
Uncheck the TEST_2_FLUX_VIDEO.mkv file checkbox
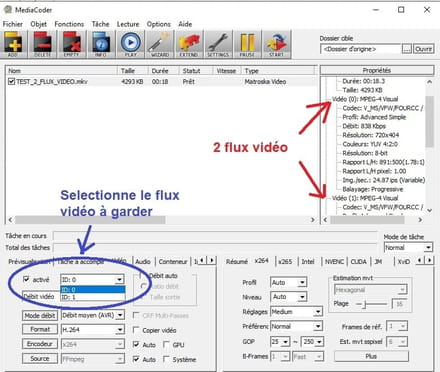(x=11, y=81)
